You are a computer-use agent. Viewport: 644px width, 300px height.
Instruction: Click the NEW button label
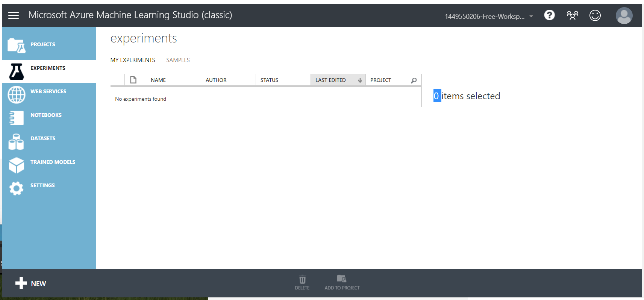click(38, 284)
